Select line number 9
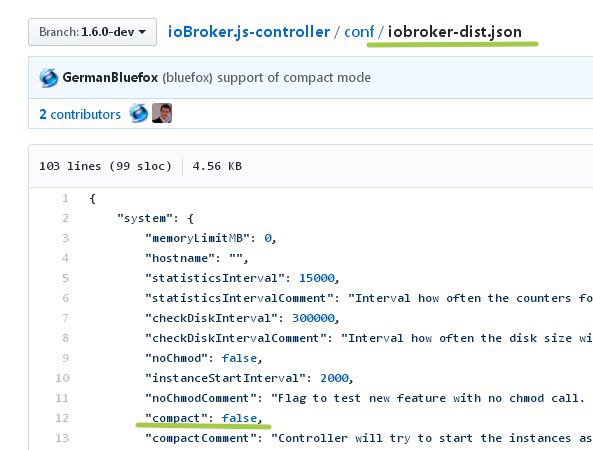 click(x=65, y=358)
